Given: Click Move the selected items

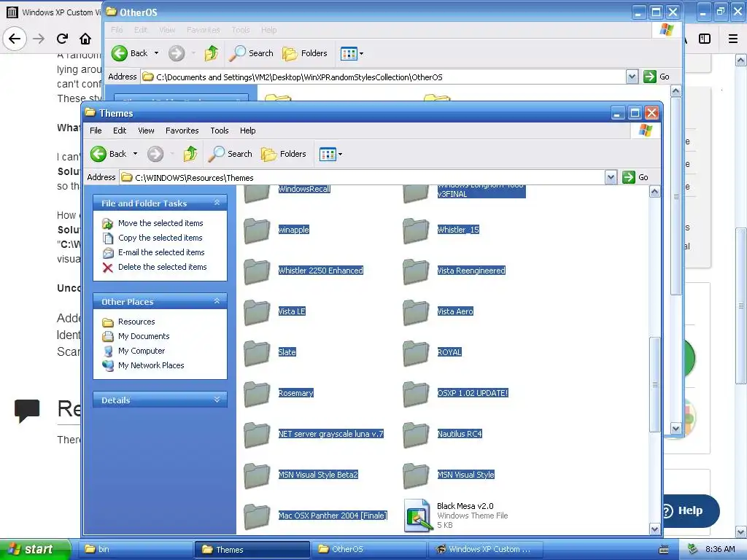Looking at the screenshot, I should coord(160,223).
